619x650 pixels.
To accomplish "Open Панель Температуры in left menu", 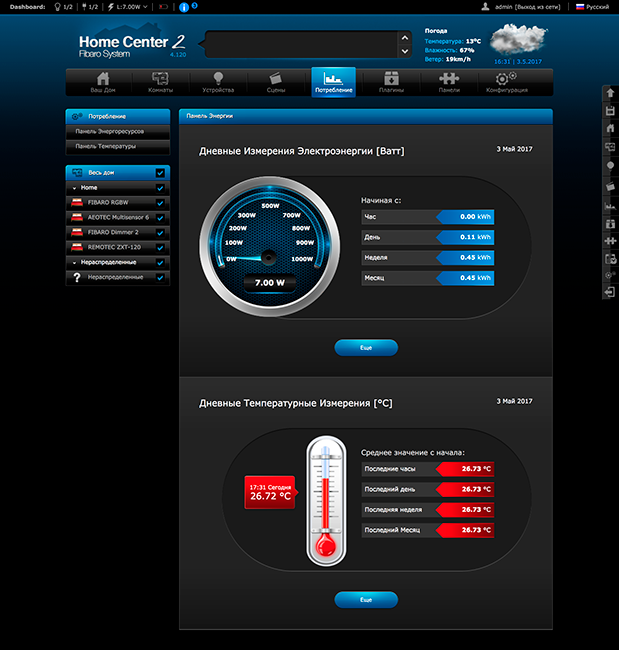I will pyautogui.click(x=118, y=147).
